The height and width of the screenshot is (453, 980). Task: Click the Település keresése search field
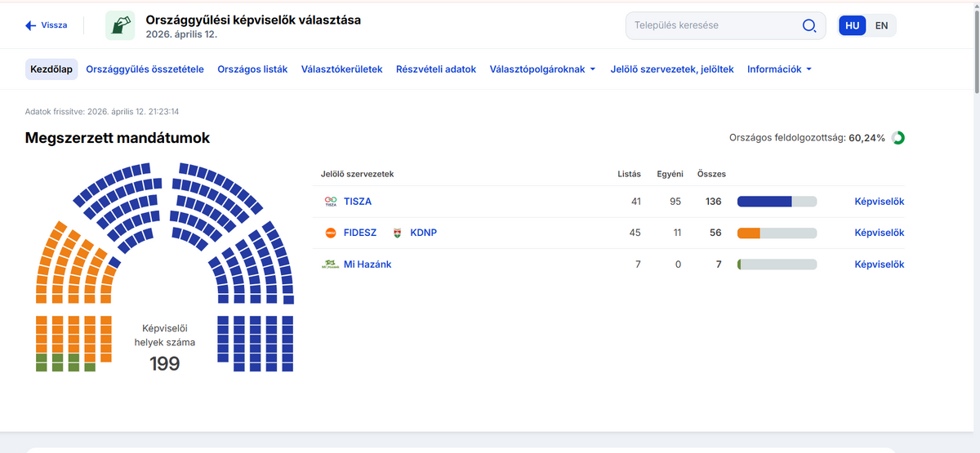point(710,25)
